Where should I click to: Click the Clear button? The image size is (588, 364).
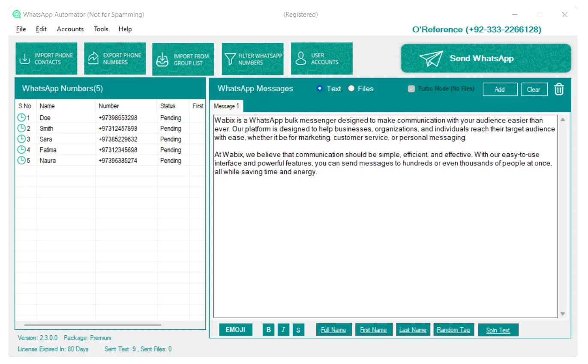[x=534, y=90]
